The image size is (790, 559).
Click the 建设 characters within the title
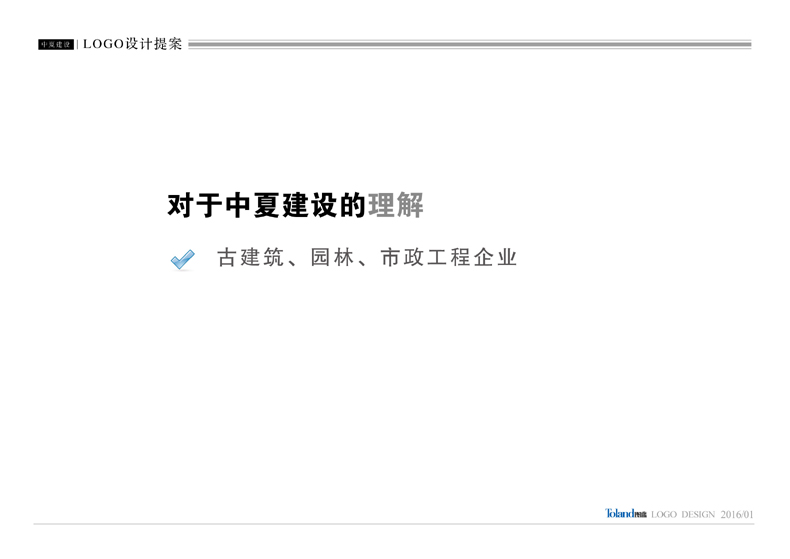pos(310,206)
